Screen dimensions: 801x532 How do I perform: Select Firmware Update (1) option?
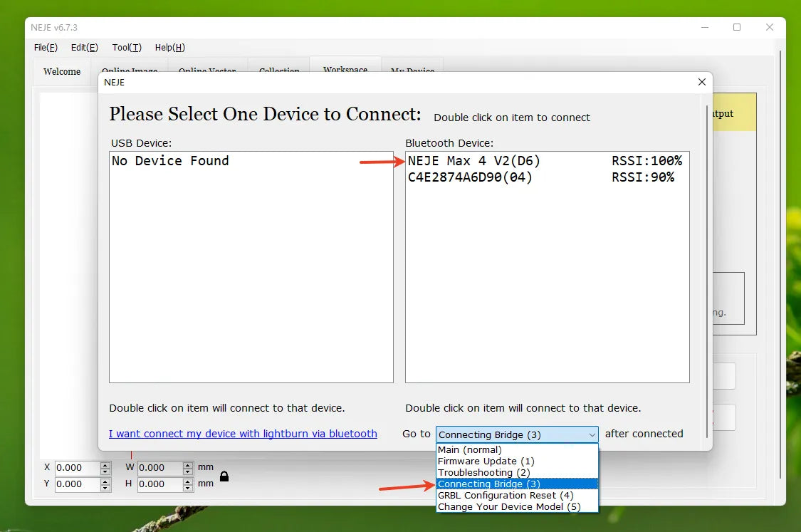tap(486, 461)
